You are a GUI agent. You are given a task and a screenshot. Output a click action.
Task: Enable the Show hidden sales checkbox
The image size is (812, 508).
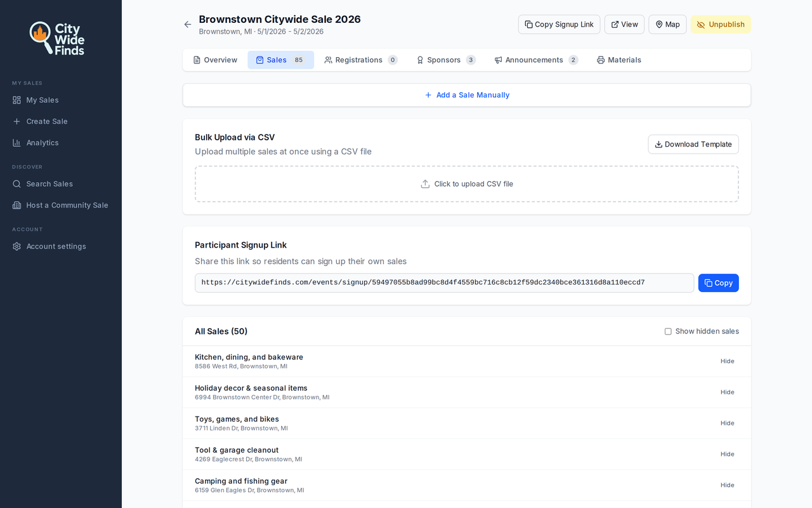click(668, 331)
